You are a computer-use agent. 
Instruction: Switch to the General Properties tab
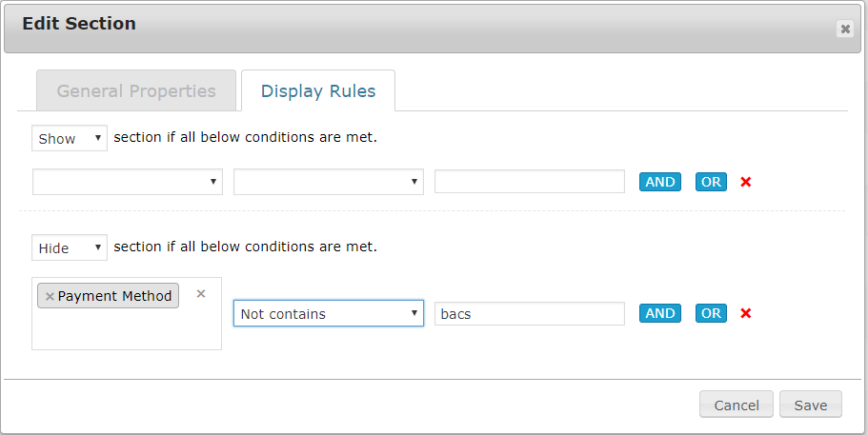pos(136,91)
